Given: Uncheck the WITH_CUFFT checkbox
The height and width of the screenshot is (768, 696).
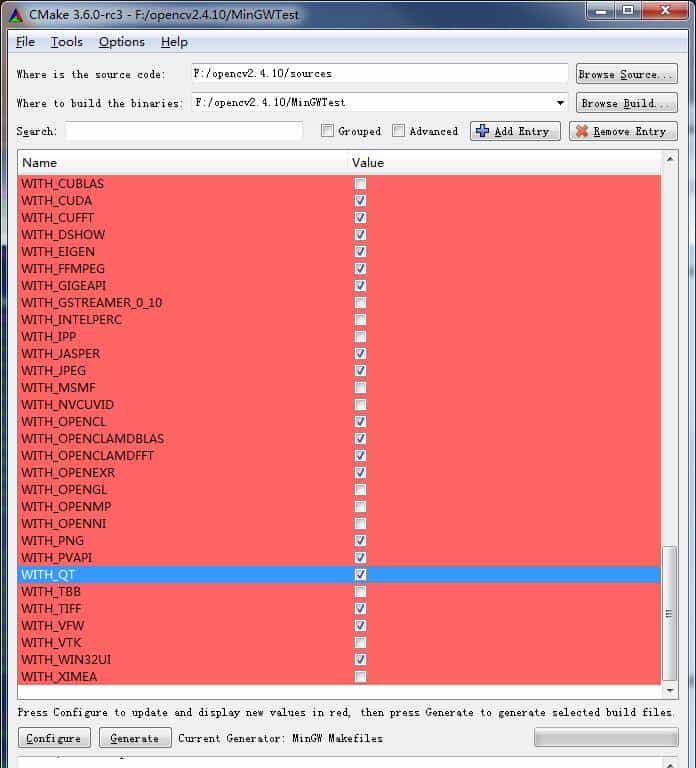Looking at the screenshot, I should [360, 217].
